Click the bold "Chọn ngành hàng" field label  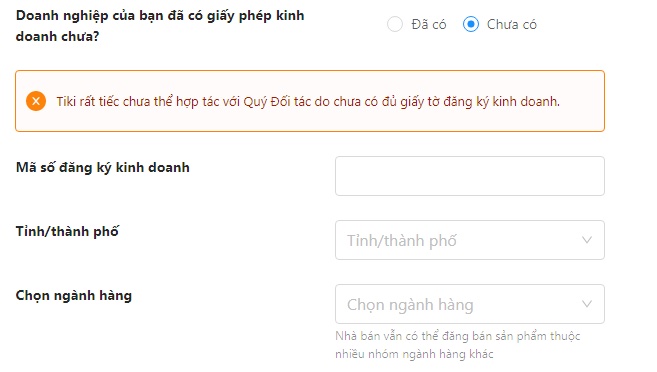click(74, 296)
